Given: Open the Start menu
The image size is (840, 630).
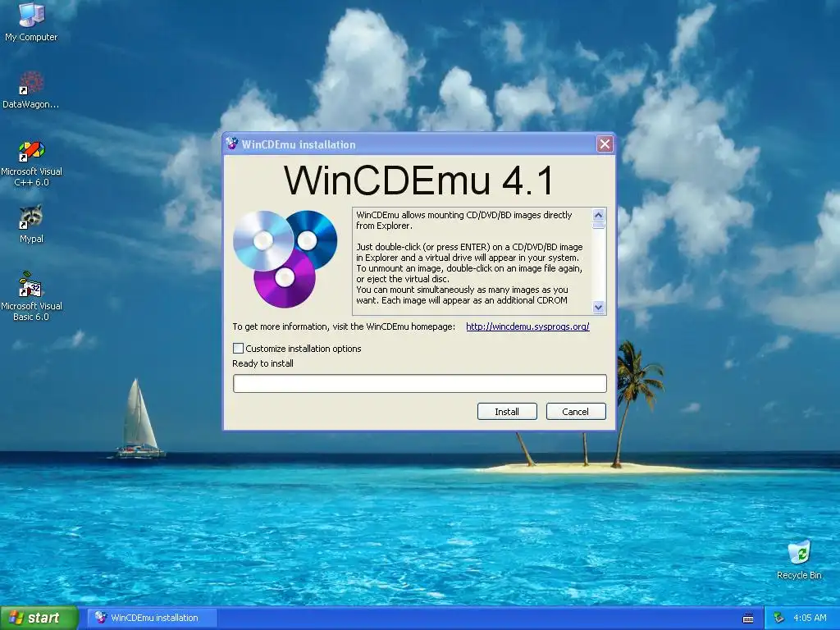Looking at the screenshot, I should coord(39,618).
